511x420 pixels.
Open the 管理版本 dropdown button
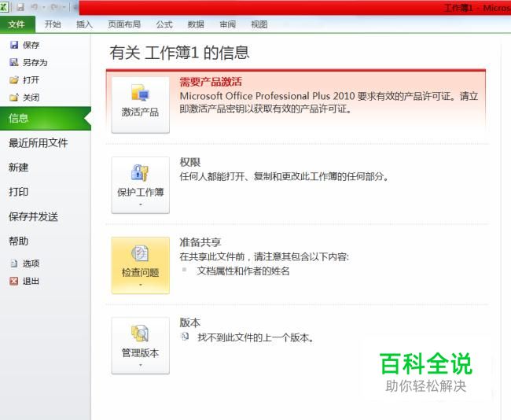[141, 345]
